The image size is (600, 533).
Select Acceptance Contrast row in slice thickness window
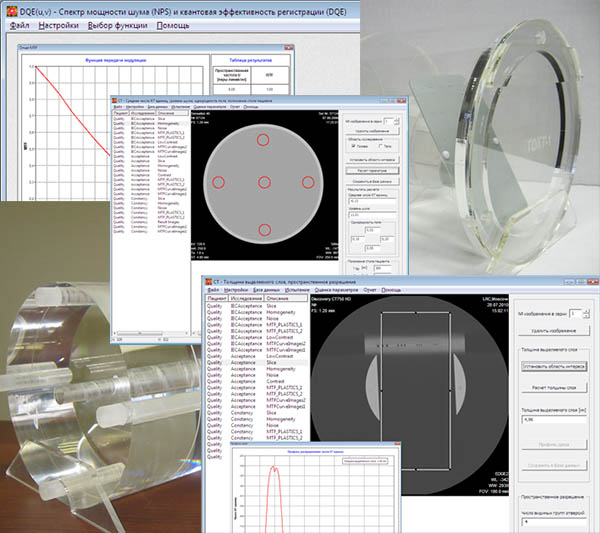(257, 381)
